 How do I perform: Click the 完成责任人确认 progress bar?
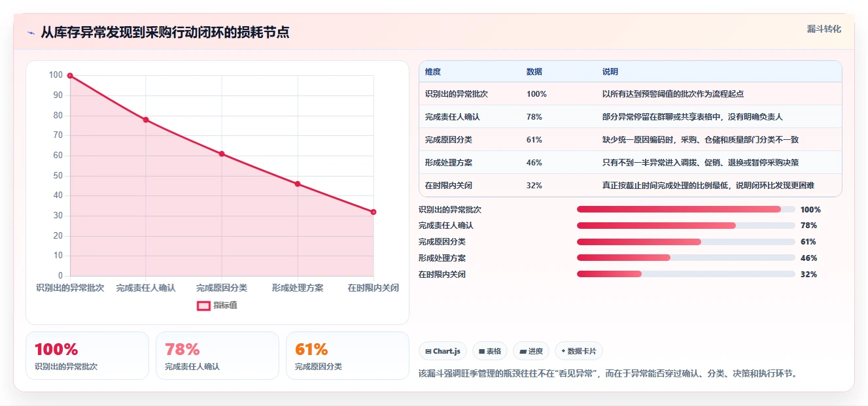pos(686,226)
